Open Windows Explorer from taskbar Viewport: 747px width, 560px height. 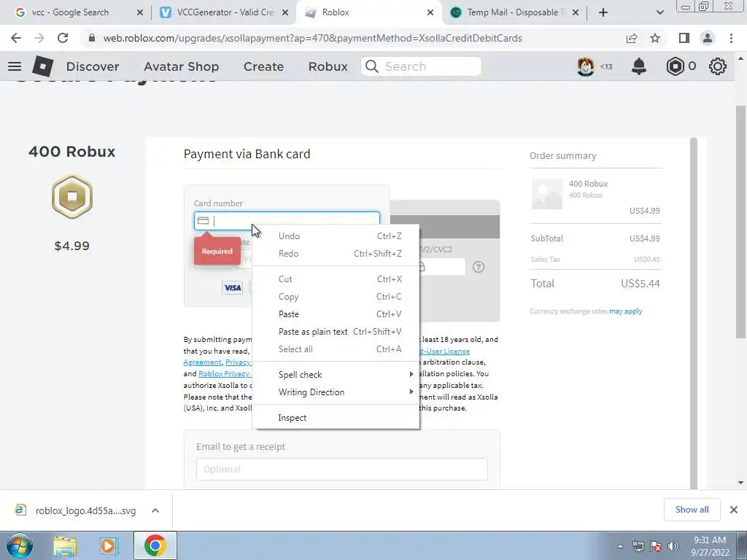pos(65,545)
